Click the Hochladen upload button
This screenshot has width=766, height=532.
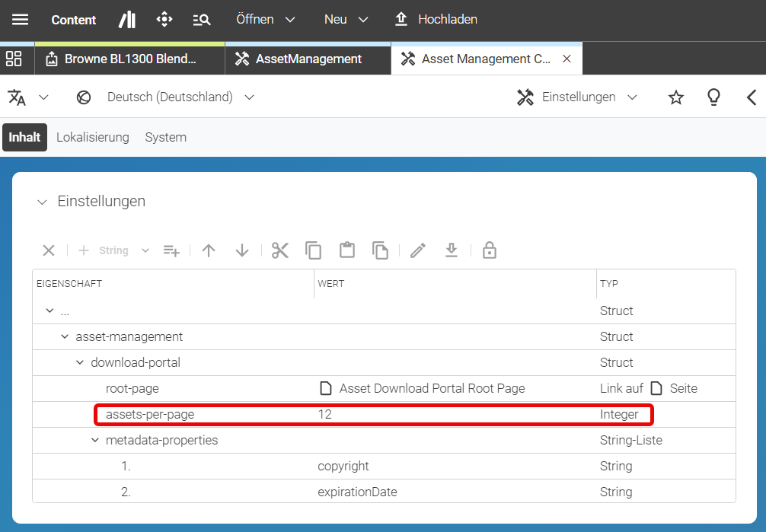pos(436,20)
